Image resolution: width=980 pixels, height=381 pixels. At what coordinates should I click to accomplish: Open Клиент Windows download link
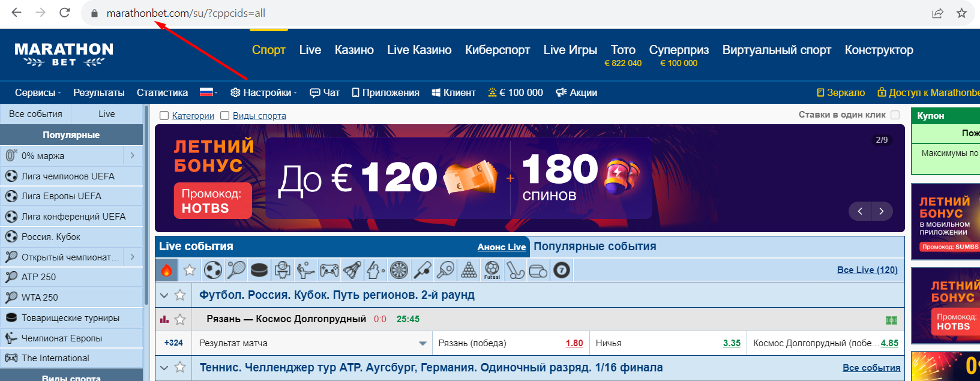pyautogui.click(x=454, y=92)
